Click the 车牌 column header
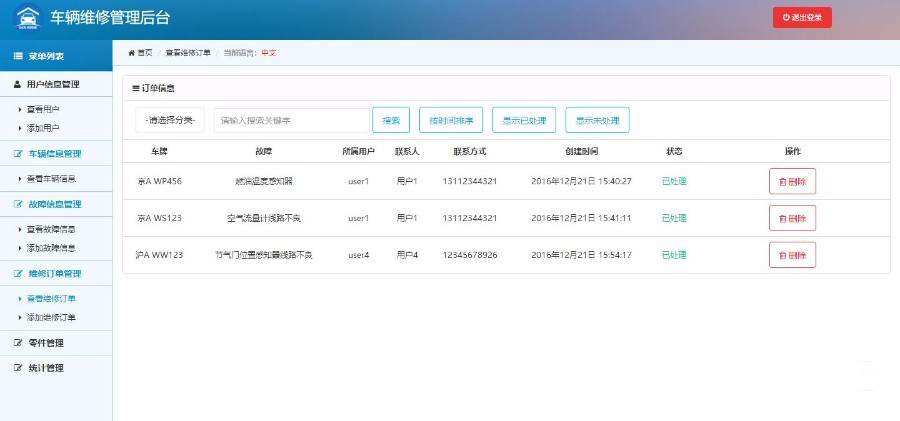 (x=160, y=152)
